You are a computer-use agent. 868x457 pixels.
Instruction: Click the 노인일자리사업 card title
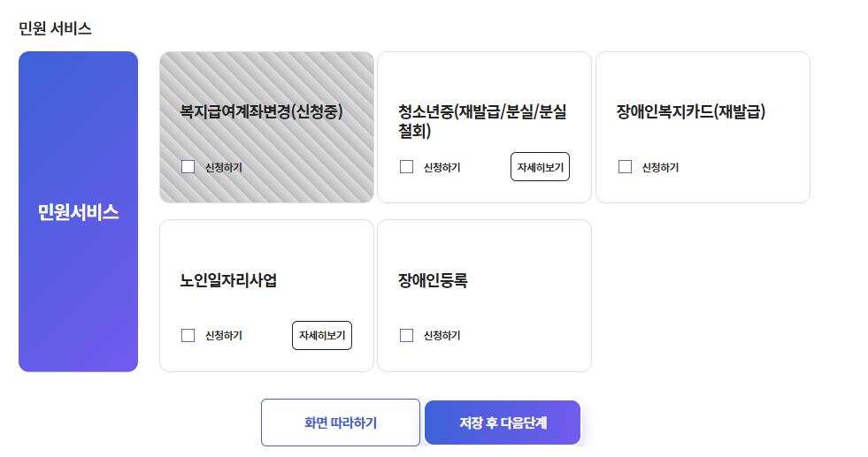tap(228, 280)
